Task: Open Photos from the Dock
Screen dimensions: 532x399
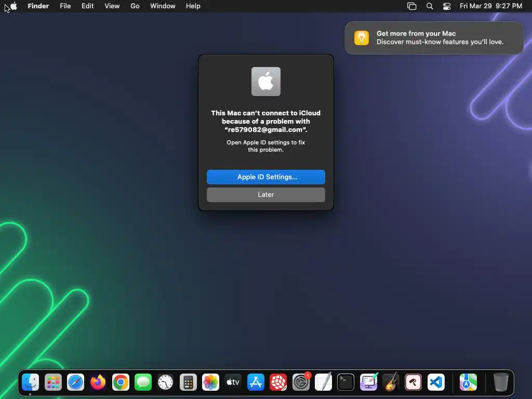Action: pos(210,382)
